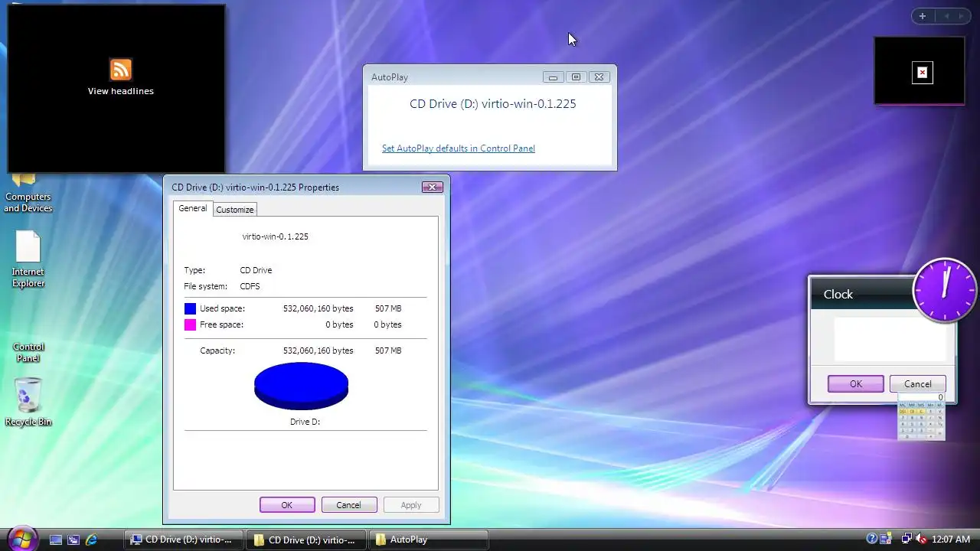
Task: Click OK in the Properties dialog
Action: pyautogui.click(x=287, y=505)
